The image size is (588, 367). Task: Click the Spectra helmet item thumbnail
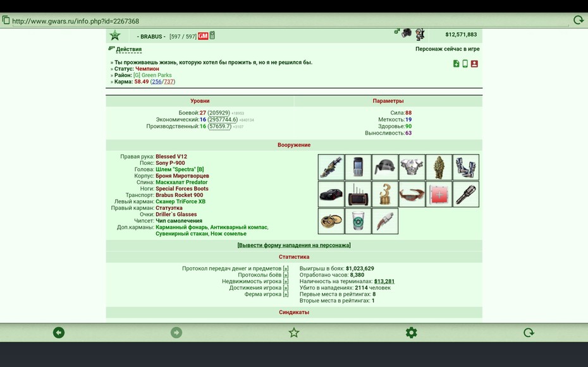tap(385, 167)
